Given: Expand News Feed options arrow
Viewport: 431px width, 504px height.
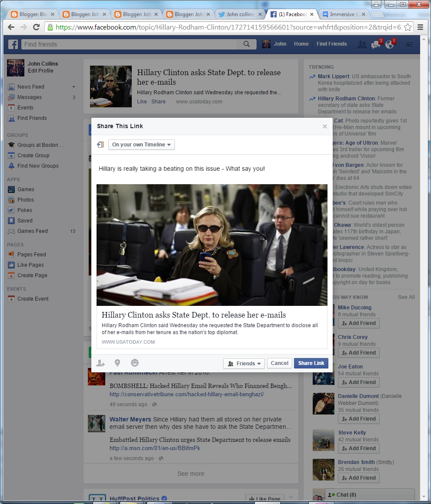Looking at the screenshot, I should pyautogui.click(x=74, y=87).
